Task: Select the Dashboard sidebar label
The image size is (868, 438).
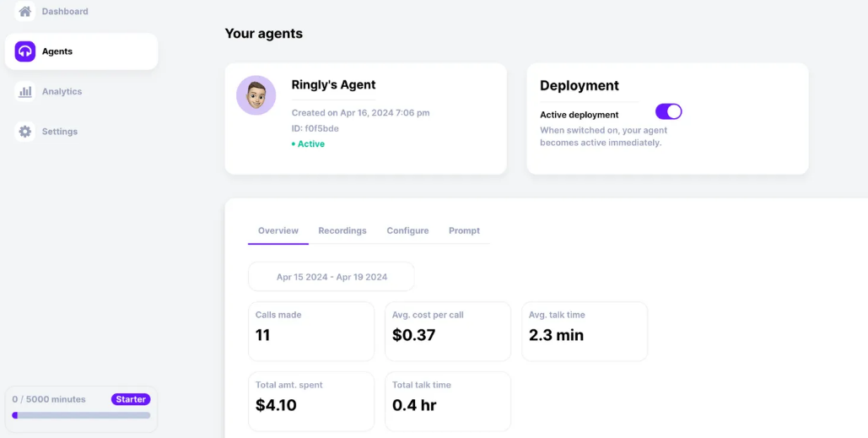Action: [65, 11]
